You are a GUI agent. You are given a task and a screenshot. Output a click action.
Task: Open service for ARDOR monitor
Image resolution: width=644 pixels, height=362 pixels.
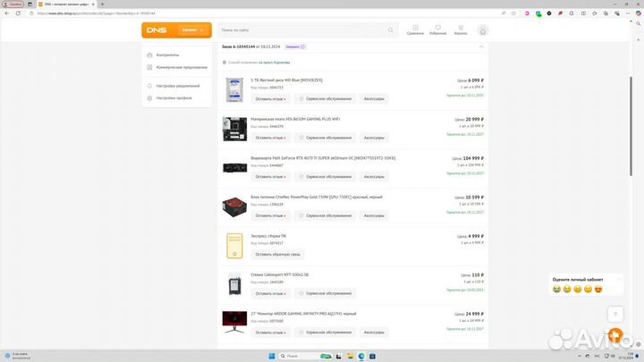(325, 333)
